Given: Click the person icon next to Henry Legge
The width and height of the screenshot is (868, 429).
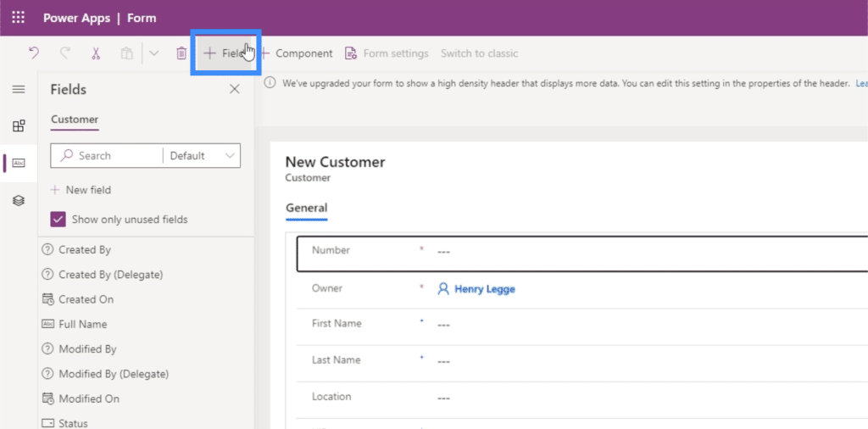Looking at the screenshot, I should (x=442, y=289).
